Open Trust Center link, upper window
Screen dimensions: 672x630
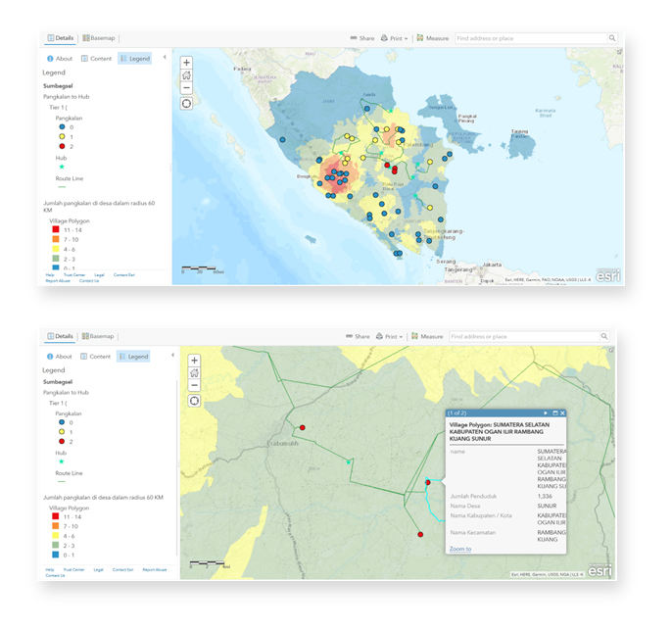click(74, 274)
